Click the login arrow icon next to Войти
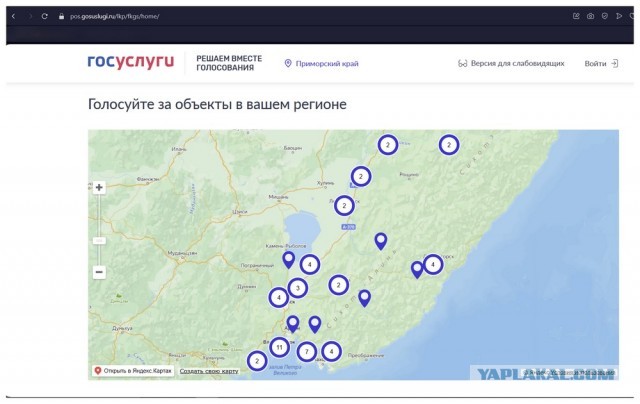The width and height of the screenshot is (640, 404). coord(614,64)
